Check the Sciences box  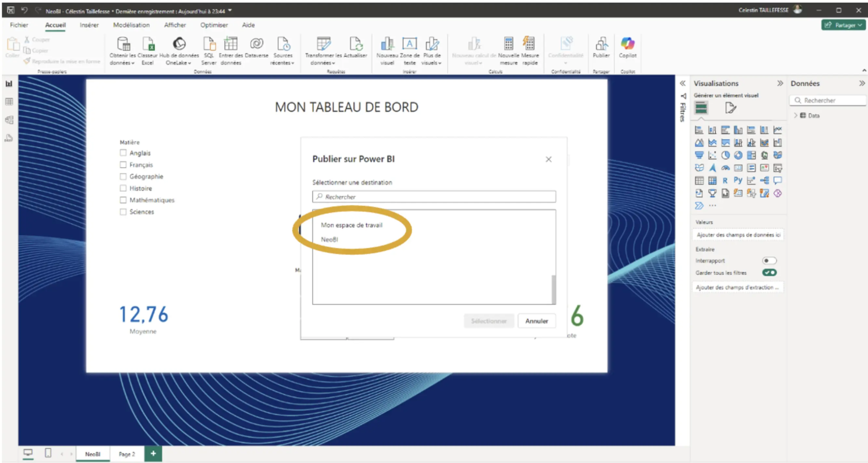click(123, 212)
